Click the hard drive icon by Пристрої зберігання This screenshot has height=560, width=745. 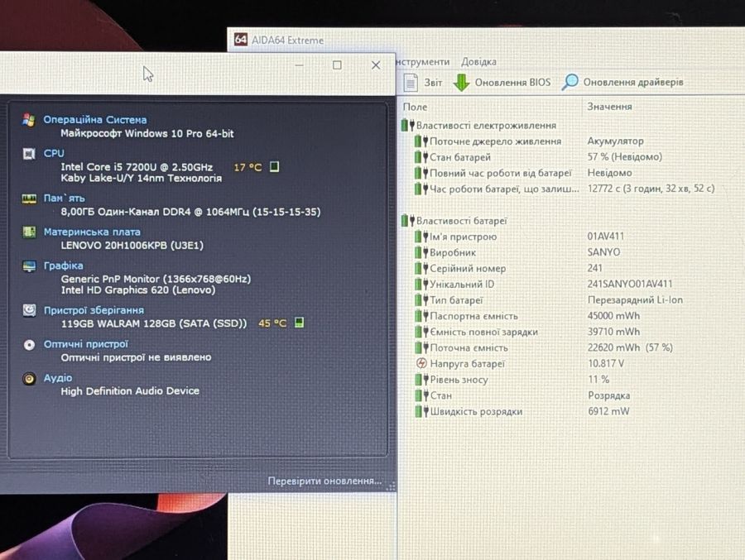[29, 310]
